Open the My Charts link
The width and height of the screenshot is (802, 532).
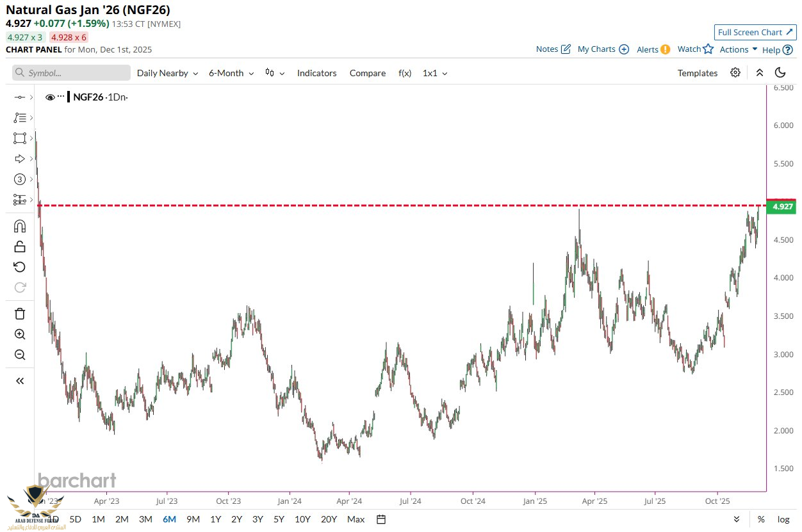603,49
